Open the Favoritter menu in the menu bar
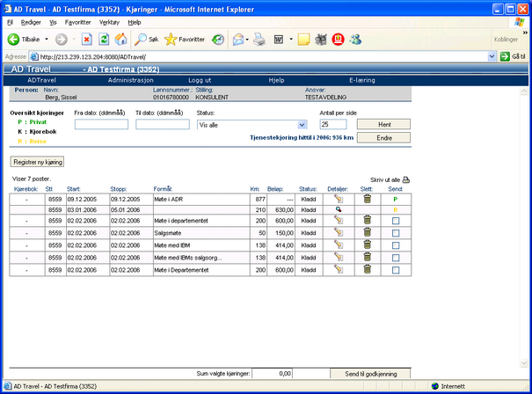Viewport: 532px width, 394px height. click(x=77, y=22)
